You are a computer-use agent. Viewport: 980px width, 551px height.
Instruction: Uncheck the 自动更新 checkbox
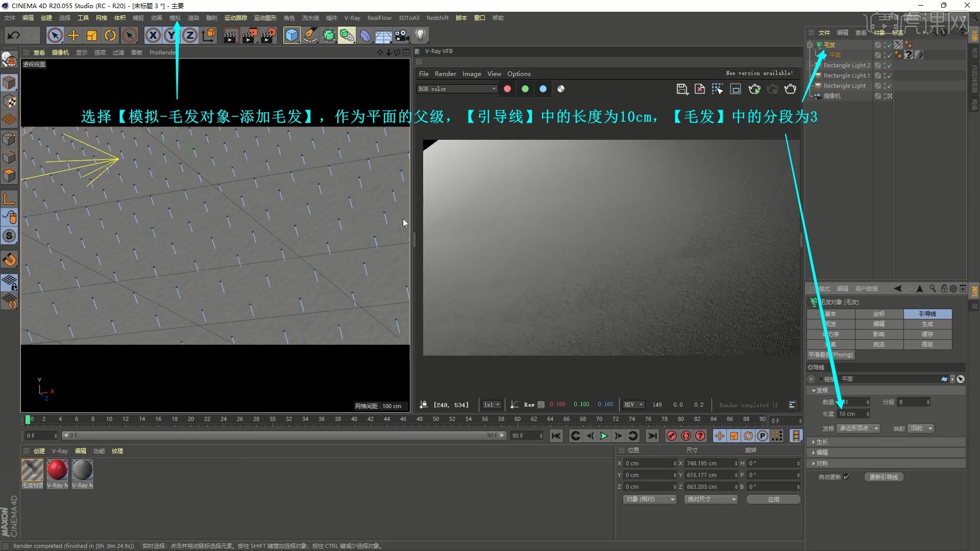[846, 477]
